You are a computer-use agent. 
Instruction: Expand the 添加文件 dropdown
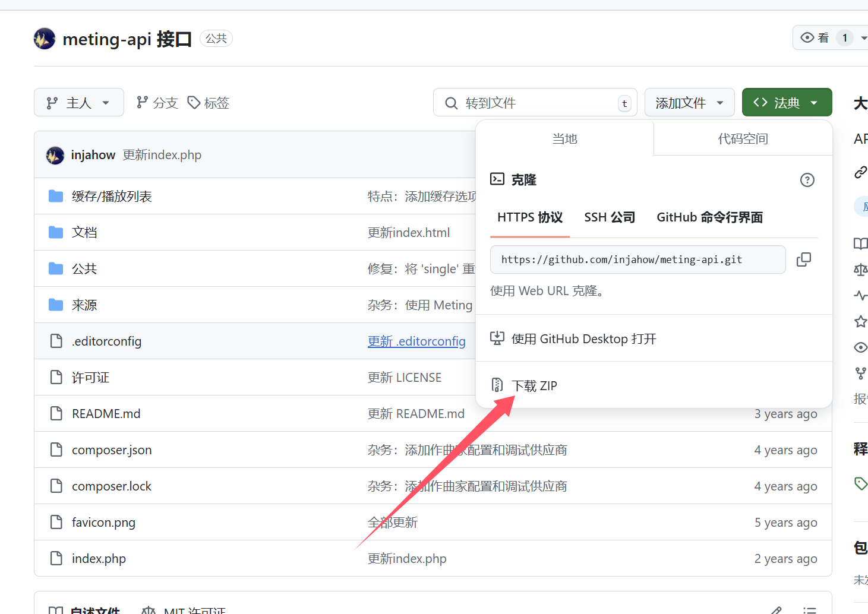coord(690,103)
